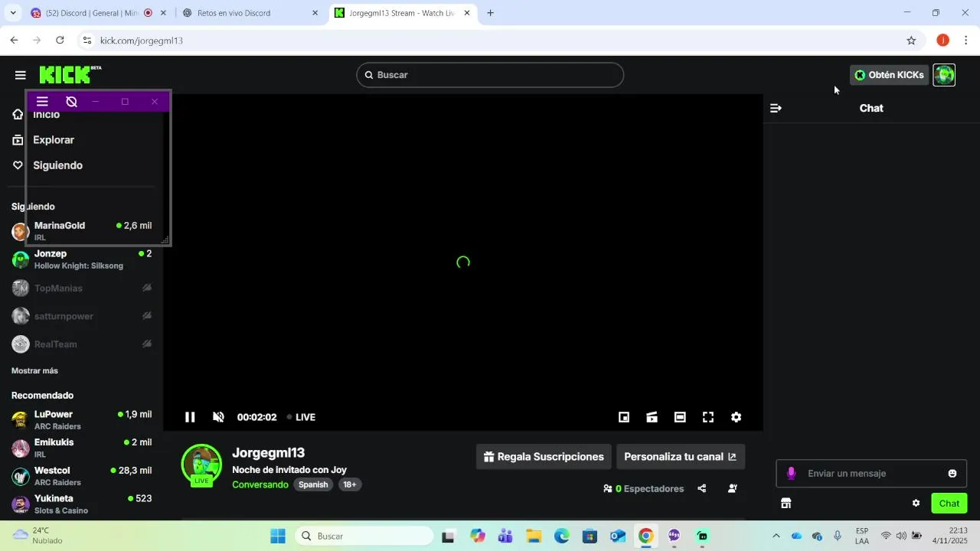Click the 18+ tag

349,484
